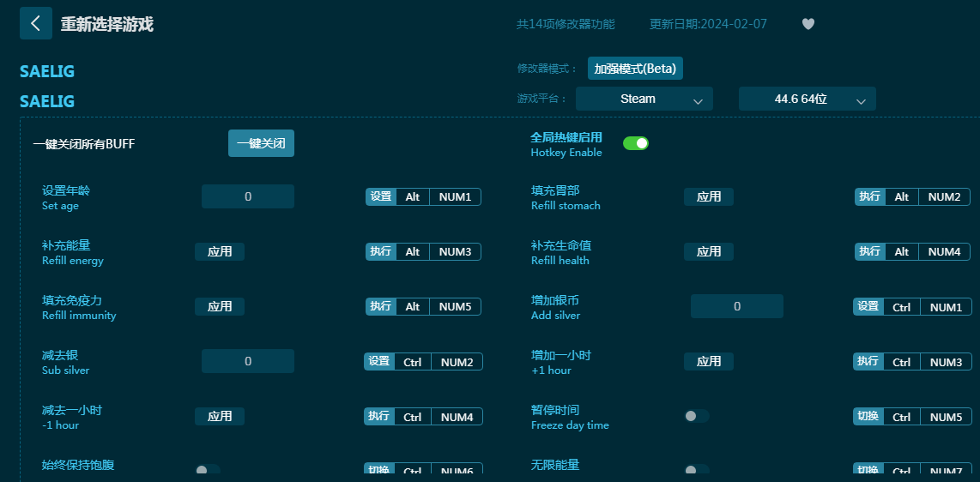The image size is (980, 482).
Task: Apply the Refill stomach cheat
Action: coord(708,197)
